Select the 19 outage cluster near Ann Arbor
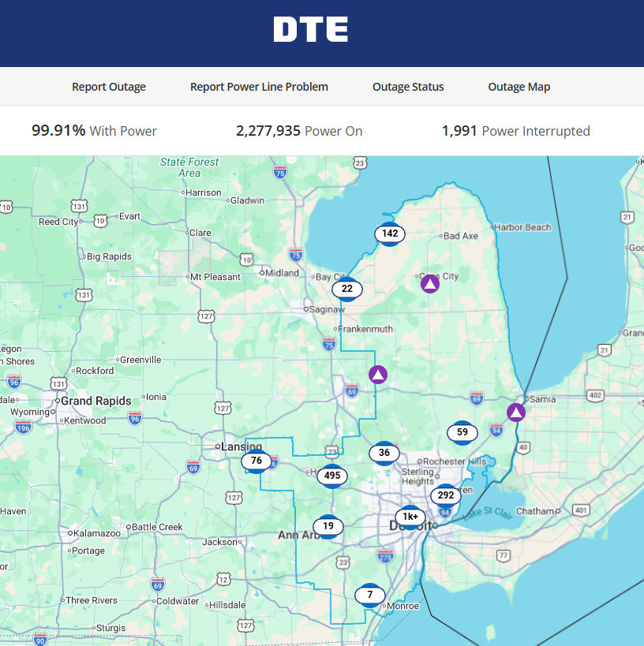This screenshot has width=644, height=646. (x=328, y=526)
